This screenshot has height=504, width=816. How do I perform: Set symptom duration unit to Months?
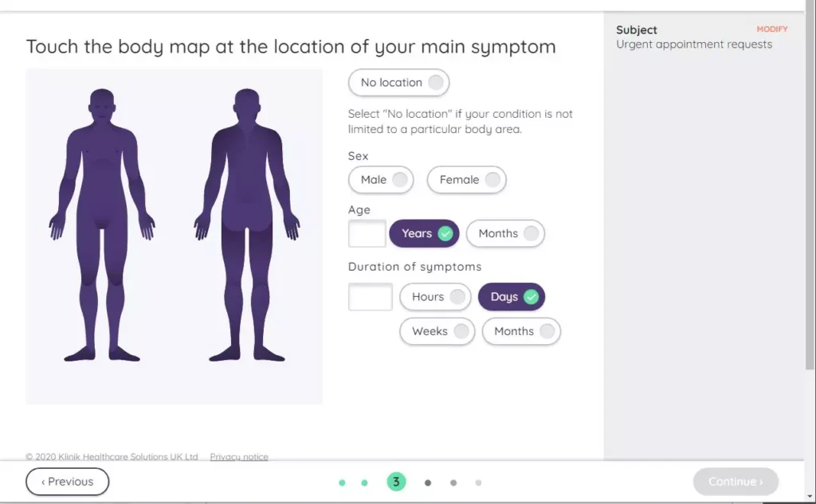tap(521, 331)
